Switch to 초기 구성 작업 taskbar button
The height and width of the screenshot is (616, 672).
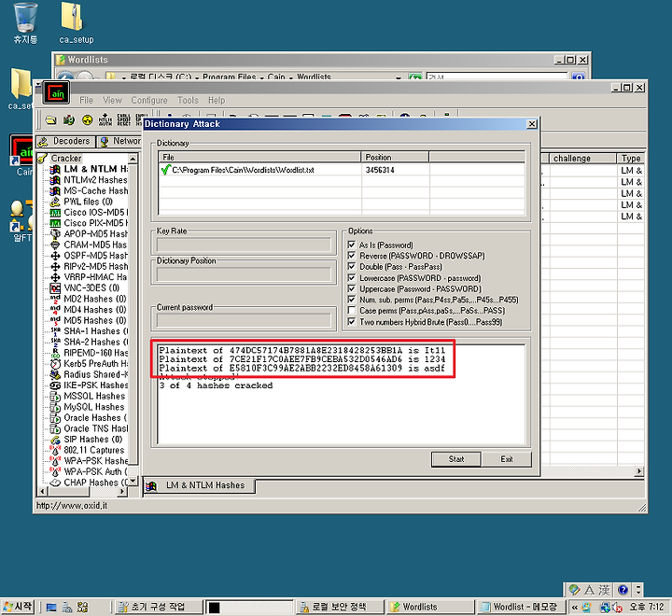click(158, 607)
